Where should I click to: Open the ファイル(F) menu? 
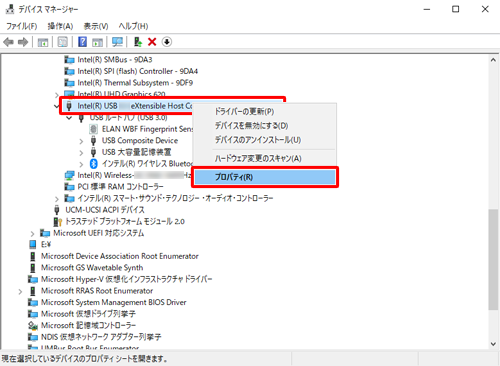point(21,26)
